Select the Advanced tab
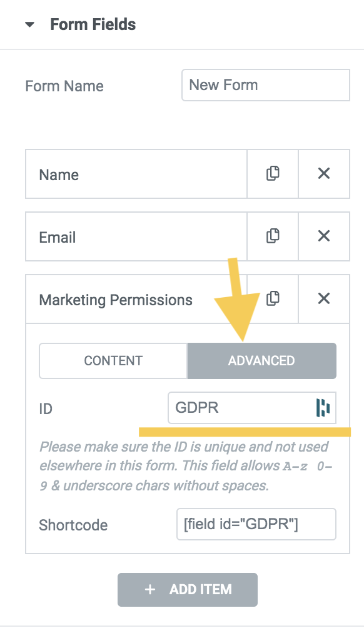This screenshot has width=364, height=628. pos(262,361)
